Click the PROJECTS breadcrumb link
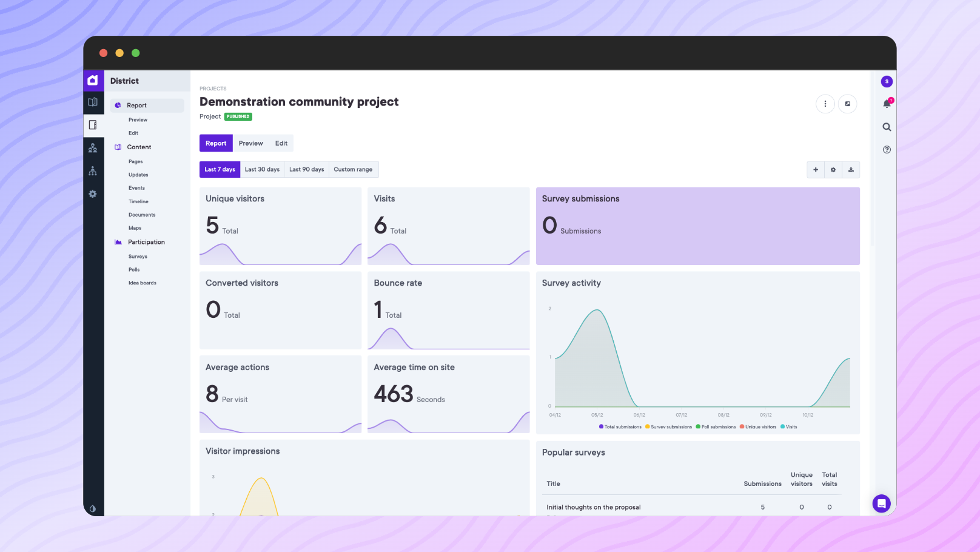 [x=213, y=89]
